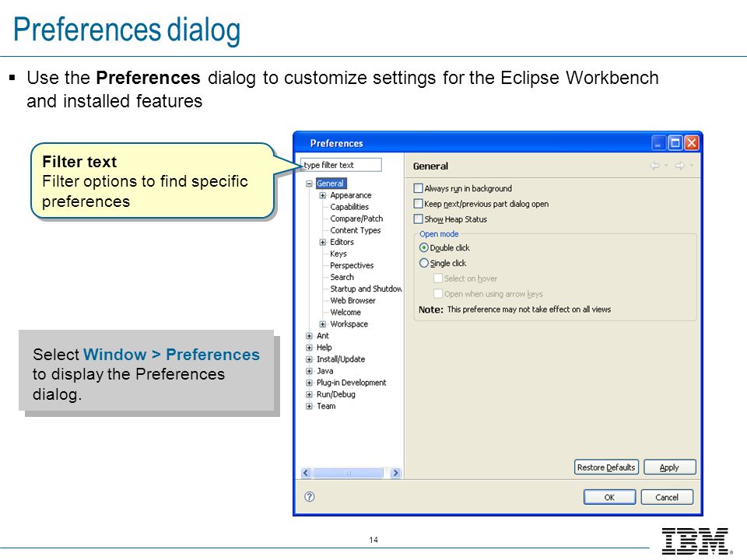Select Appearance preference page
Viewport: 747px width, 560px height.
(x=351, y=195)
